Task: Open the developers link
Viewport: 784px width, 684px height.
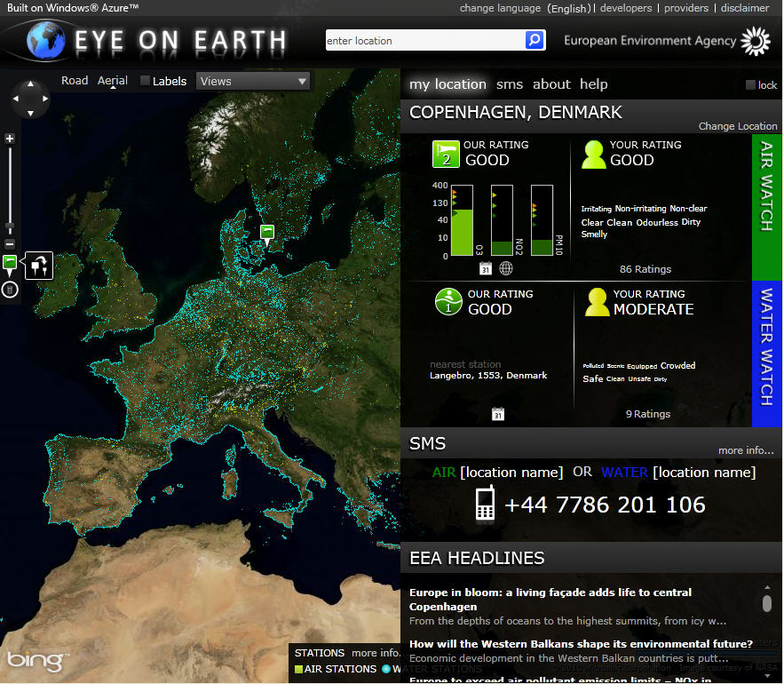Action: 626,8
